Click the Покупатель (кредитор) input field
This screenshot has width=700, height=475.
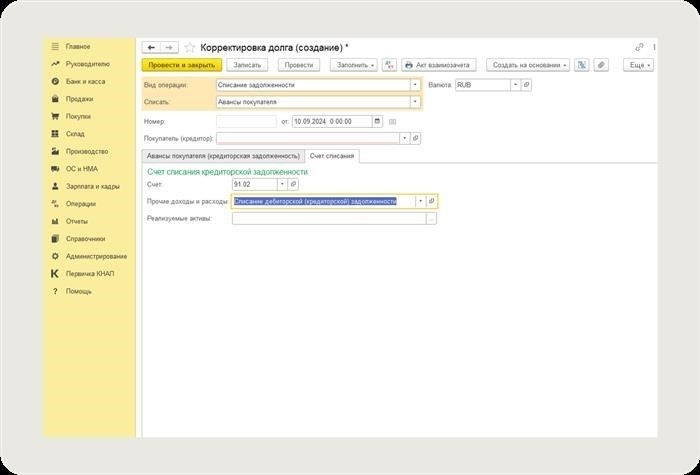coord(308,138)
